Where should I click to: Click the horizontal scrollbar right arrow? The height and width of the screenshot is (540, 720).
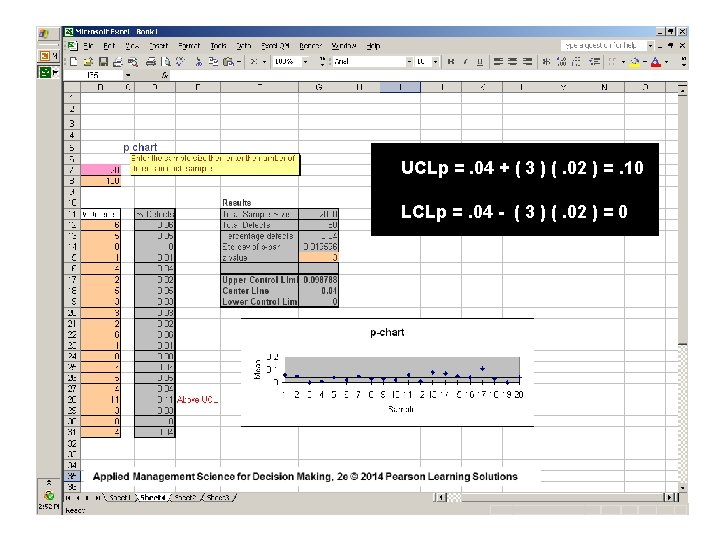click(x=669, y=497)
